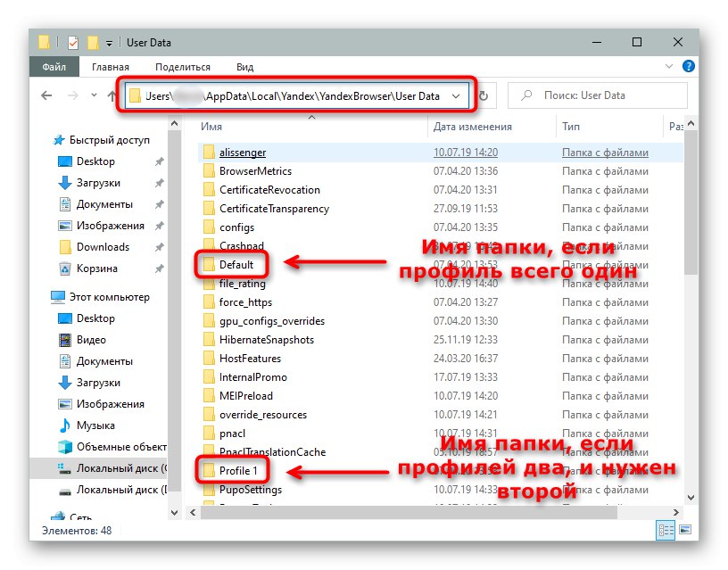
Task: Open Customize Quick Access Toolbar dropdown
Action: 108,42
